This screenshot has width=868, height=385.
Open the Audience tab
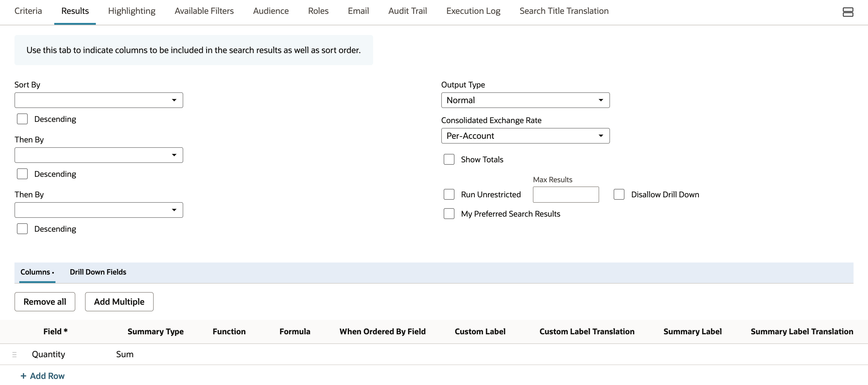[x=271, y=11]
